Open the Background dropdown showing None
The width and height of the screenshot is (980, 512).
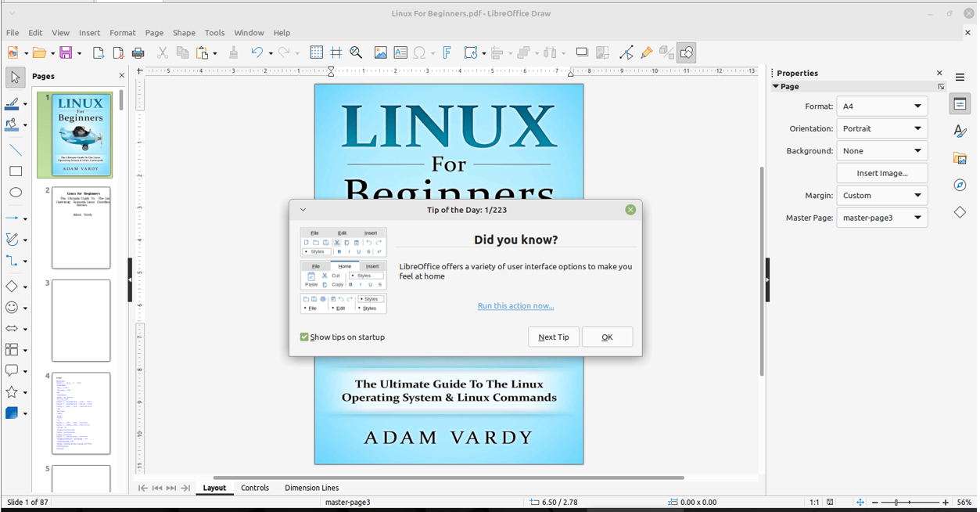(x=882, y=150)
